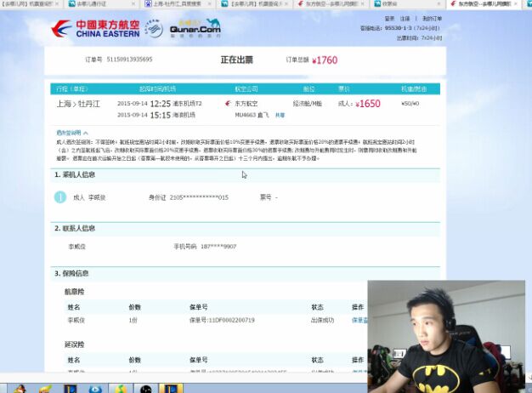Open the black round taskbar icon

[x=146, y=389]
